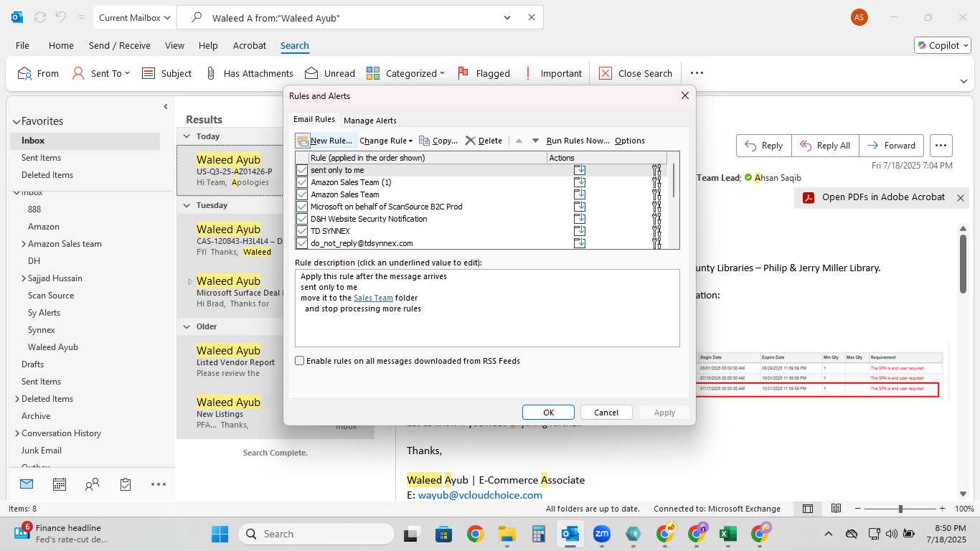Open the Sent To filter dropdown
Viewport: 980px width, 551px height.
pos(101,73)
